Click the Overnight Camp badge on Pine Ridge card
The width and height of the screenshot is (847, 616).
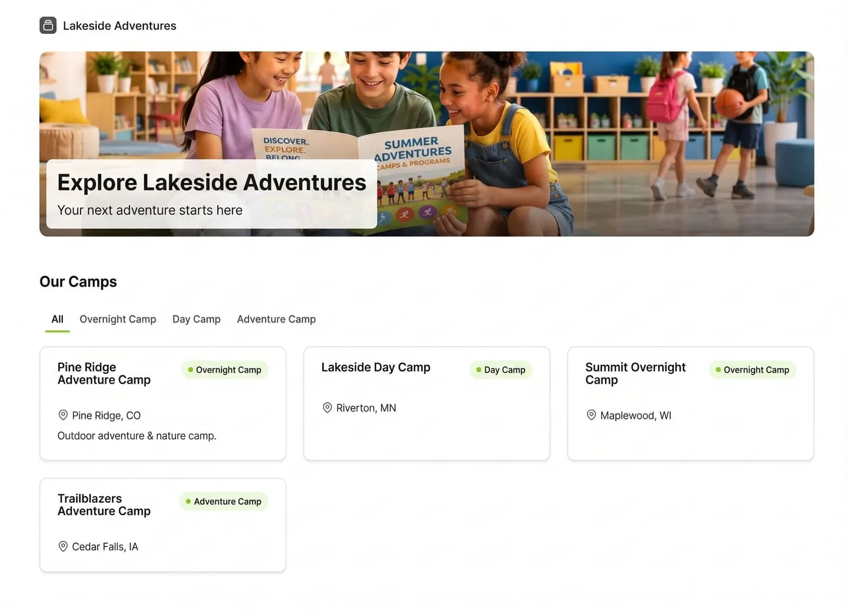coord(224,370)
